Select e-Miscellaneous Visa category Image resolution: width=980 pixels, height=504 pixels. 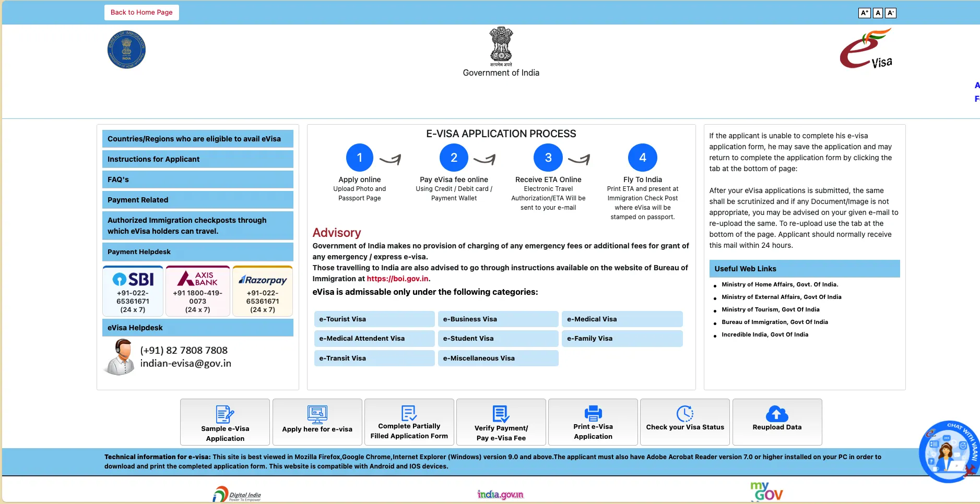[498, 358]
